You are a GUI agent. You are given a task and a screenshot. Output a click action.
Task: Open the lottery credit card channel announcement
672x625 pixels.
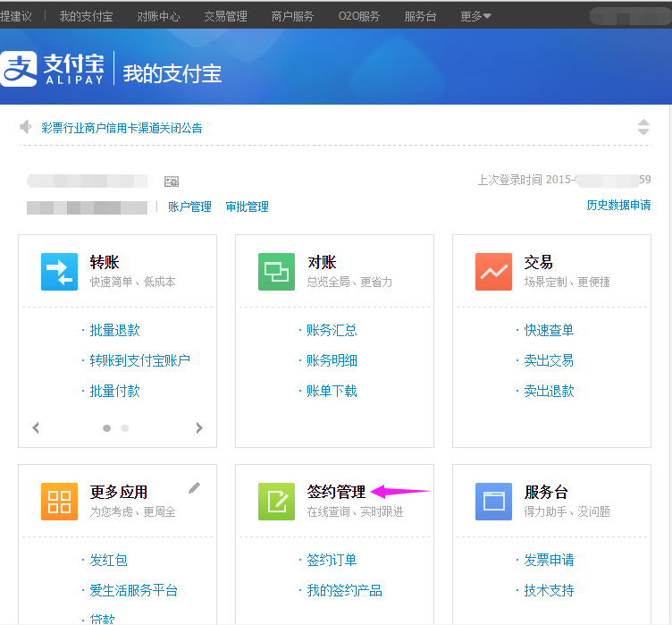tap(122, 128)
